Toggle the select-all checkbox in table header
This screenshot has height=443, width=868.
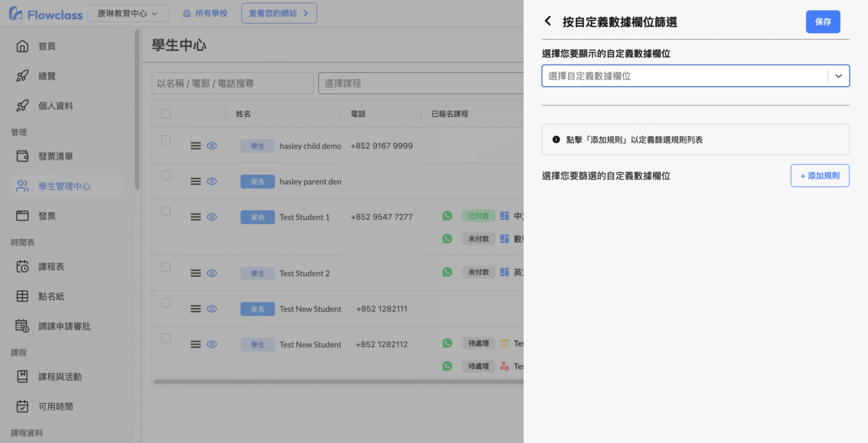(166, 114)
